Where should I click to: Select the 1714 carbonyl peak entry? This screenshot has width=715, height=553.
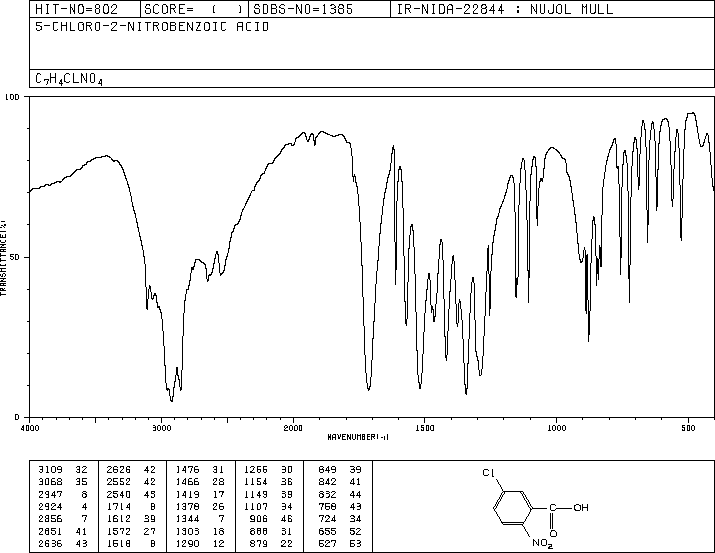pyautogui.click(x=119, y=506)
